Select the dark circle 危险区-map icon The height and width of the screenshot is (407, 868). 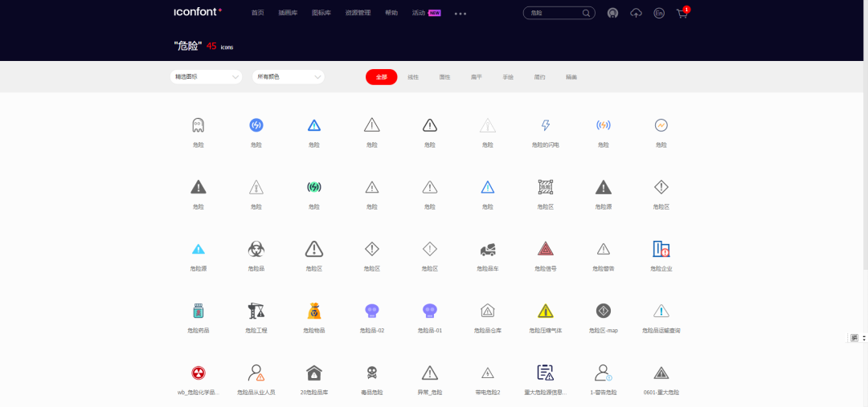(604, 311)
